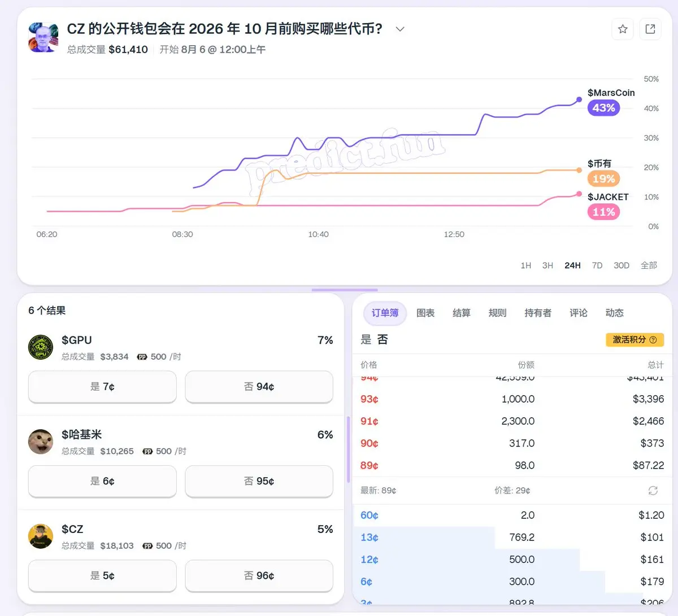Switch to the 动态 tab
This screenshot has height=616, width=678.
pos(615,313)
